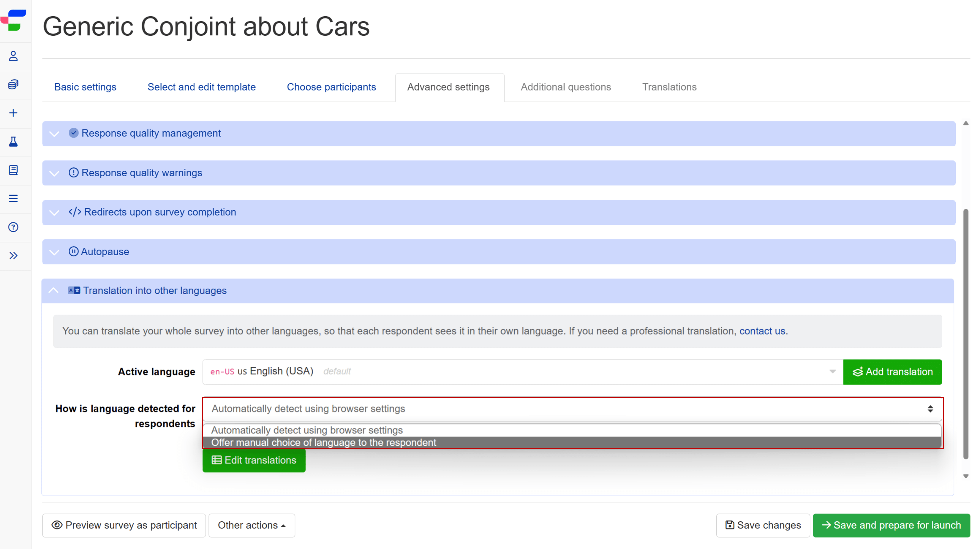This screenshot has height=549, width=980.
Task: Open the Active language dropdown
Action: pos(522,372)
